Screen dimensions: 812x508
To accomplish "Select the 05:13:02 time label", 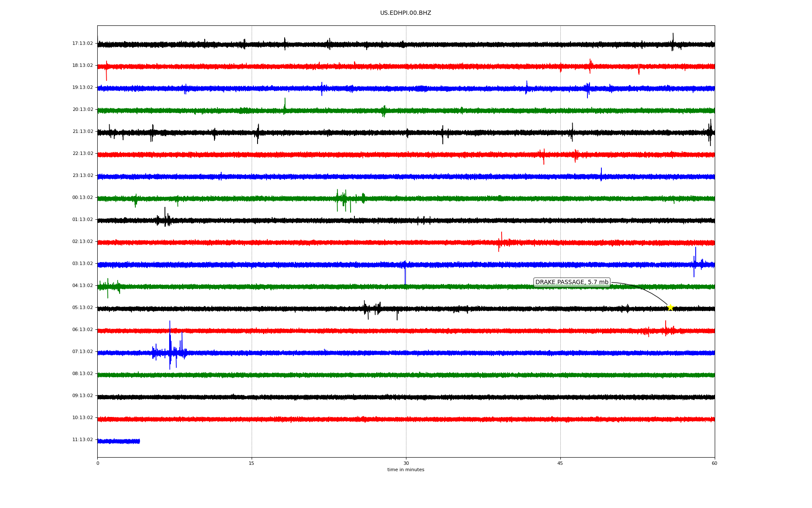I will (x=82, y=307).
